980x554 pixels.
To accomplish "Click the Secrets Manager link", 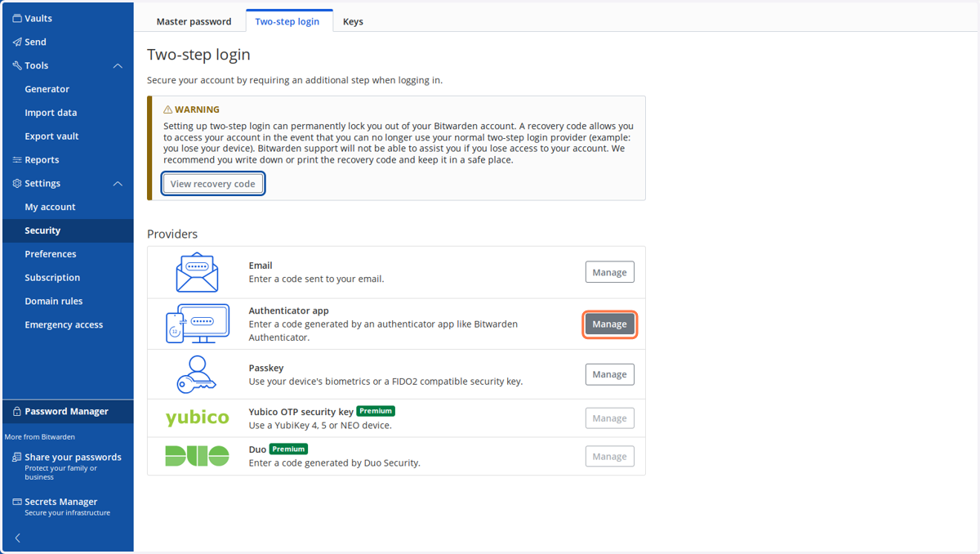I will pyautogui.click(x=61, y=502).
